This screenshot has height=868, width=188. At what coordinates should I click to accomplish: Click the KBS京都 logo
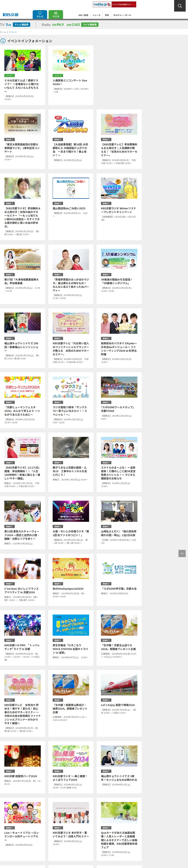[x=10, y=14]
